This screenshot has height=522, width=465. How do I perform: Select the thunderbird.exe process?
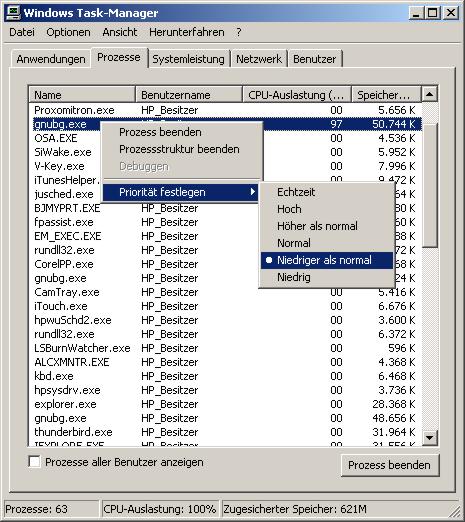(x=73, y=432)
